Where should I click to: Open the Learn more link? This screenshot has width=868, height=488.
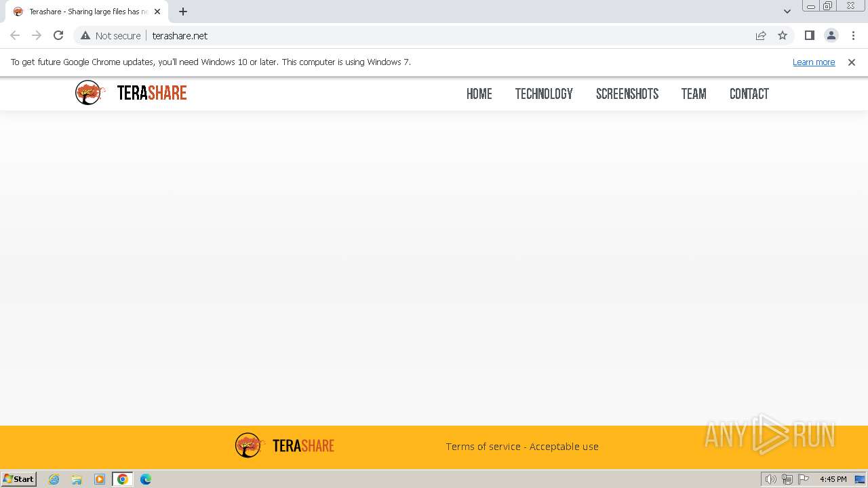(x=814, y=62)
